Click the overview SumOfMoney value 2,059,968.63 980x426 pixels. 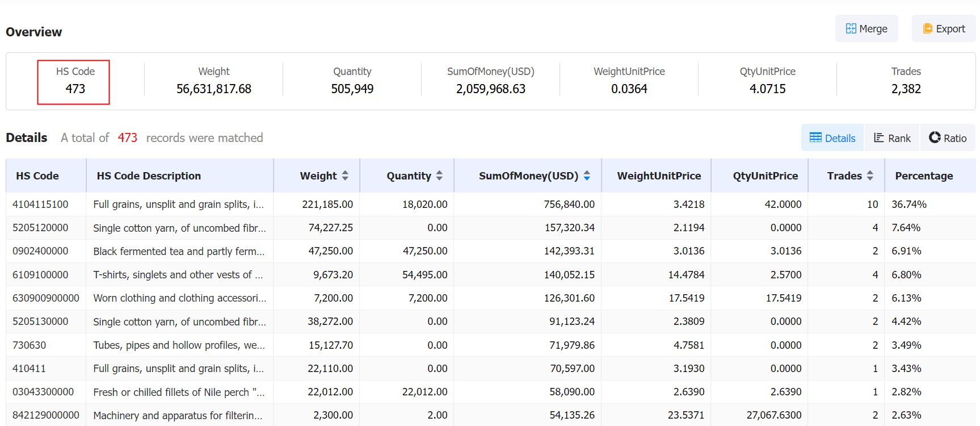point(491,89)
